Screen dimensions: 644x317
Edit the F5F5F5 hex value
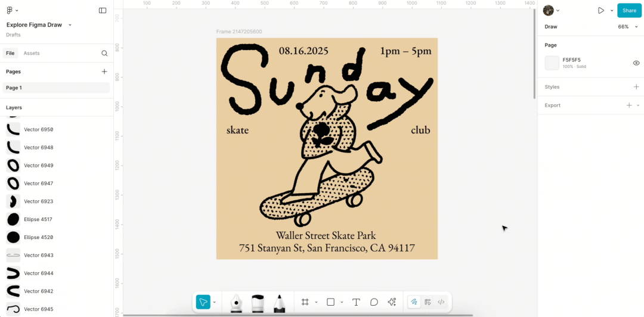(571, 60)
